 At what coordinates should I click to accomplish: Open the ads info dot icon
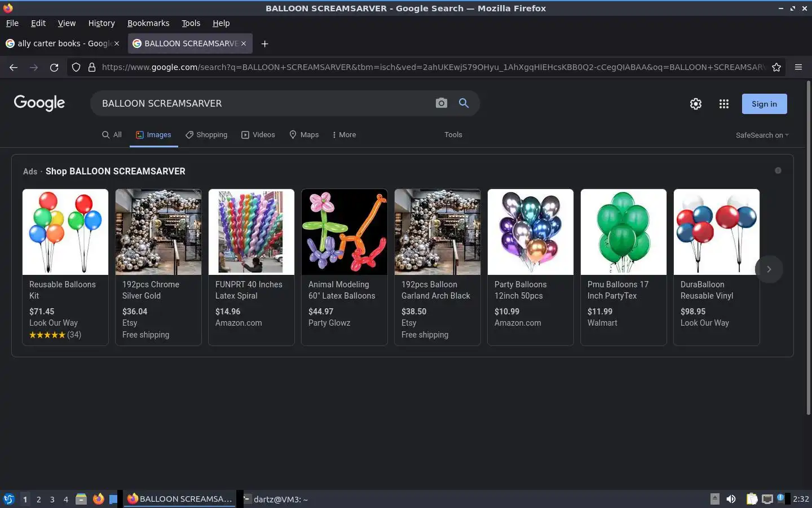pyautogui.click(x=778, y=170)
